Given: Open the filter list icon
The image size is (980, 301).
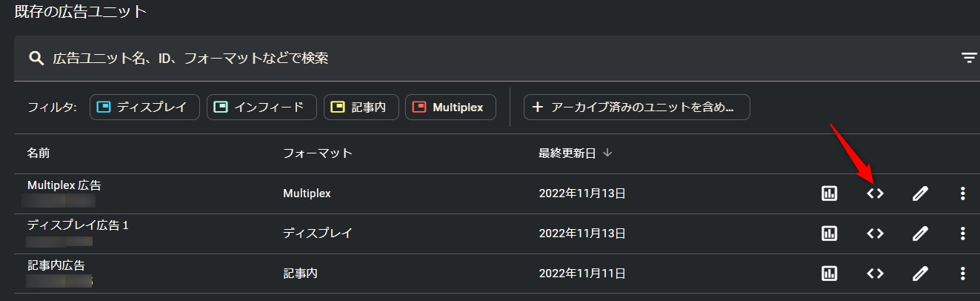Looking at the screenshot, I should tap(969, 58).
